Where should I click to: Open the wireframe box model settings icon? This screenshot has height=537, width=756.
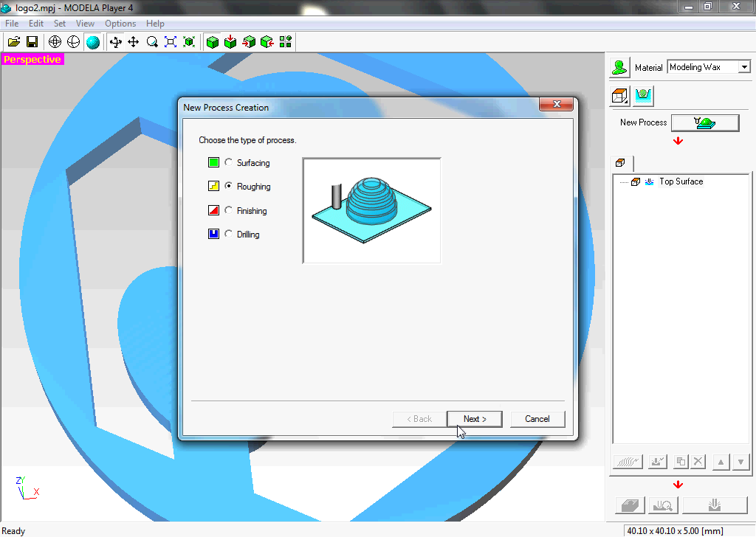tap(620, 97)
